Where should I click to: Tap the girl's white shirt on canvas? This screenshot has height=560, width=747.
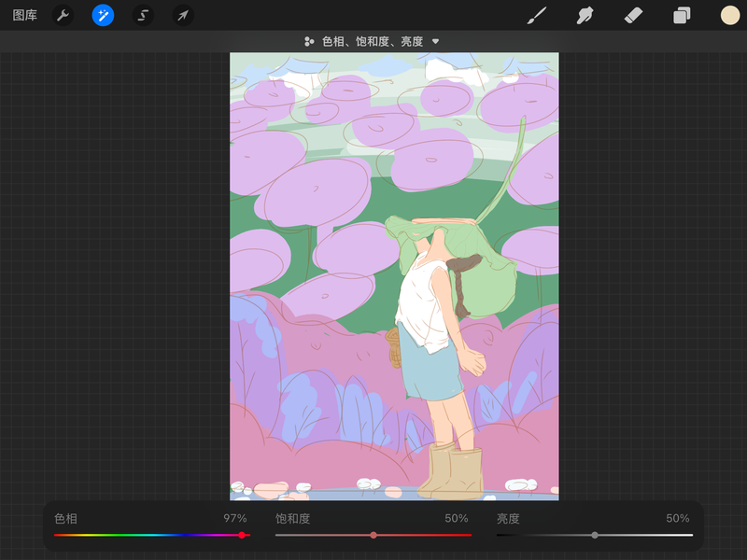(x=422, y=305)
